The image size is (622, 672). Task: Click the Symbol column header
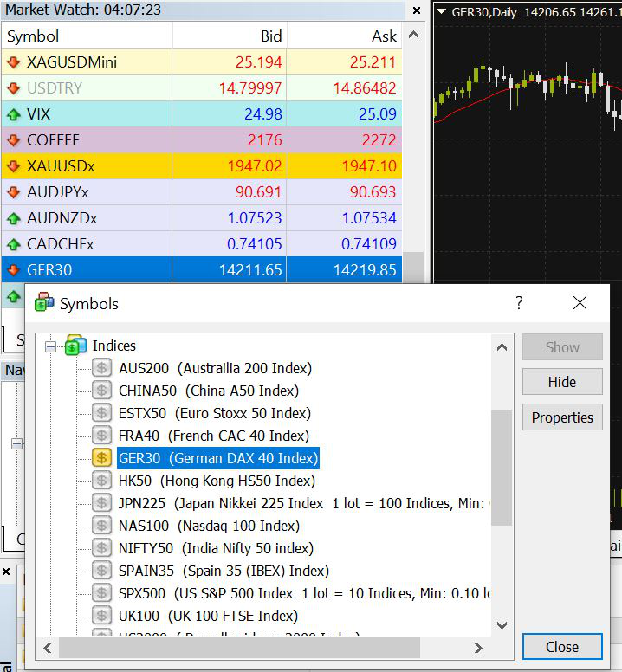[x=87, y=36]
